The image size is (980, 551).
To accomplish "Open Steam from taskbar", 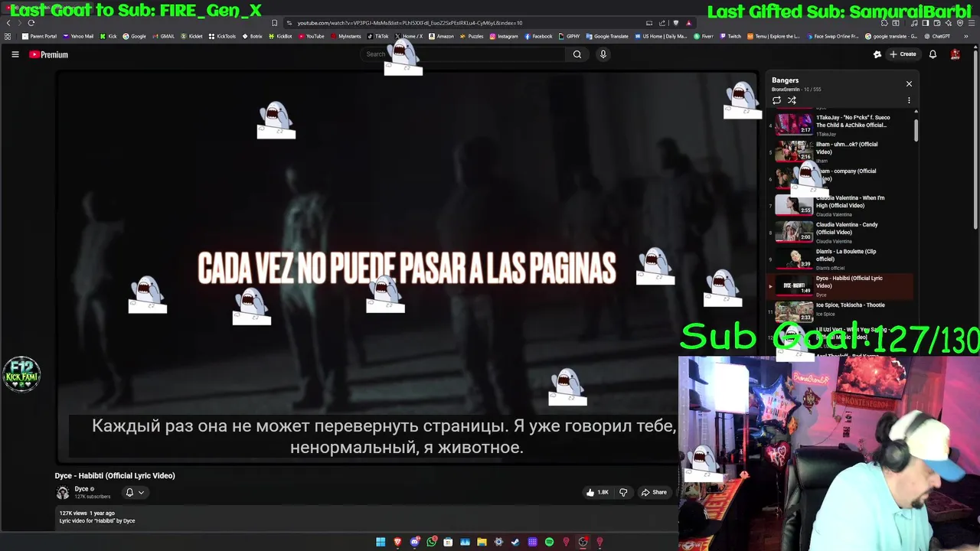I will click(x=515, y=542).
